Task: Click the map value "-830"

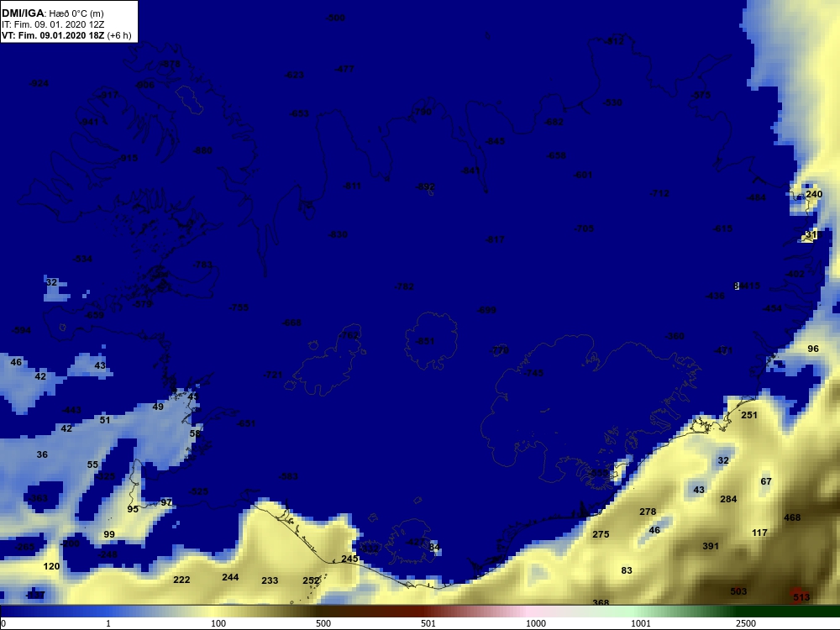Action: pyautogui.click(x=338, y=234)
